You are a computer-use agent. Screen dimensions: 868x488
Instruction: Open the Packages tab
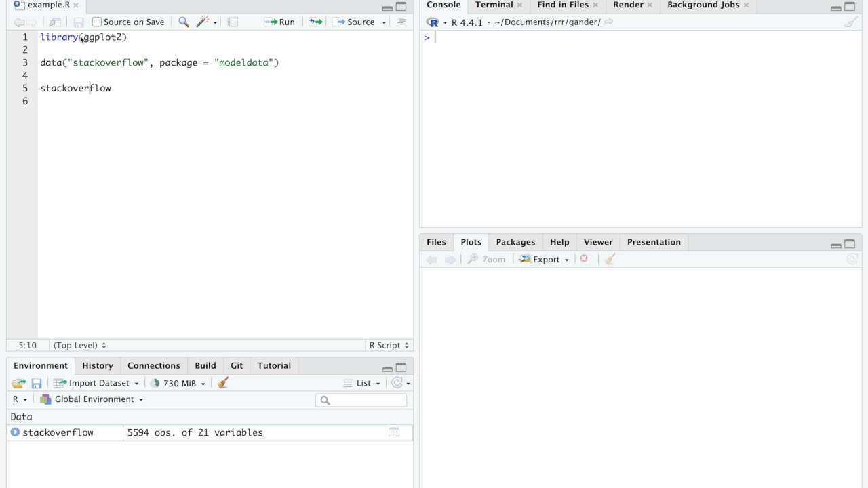coord(515,242)
